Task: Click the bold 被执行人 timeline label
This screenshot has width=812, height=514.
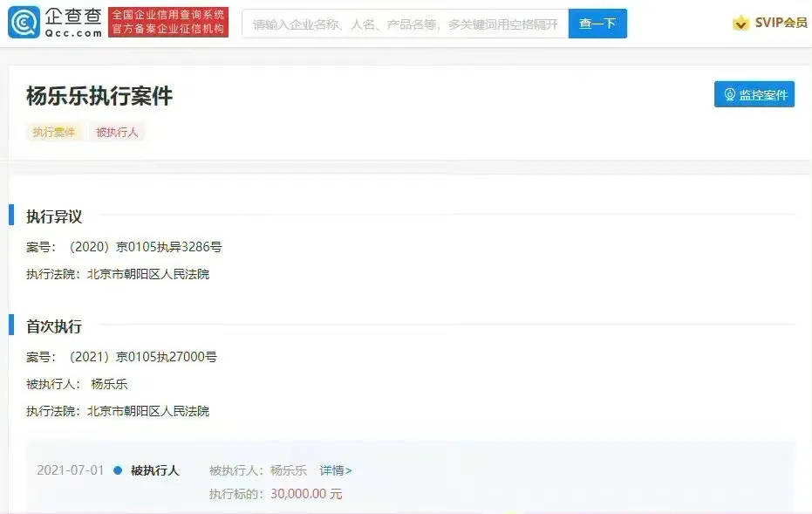Action: pos(155,470)
